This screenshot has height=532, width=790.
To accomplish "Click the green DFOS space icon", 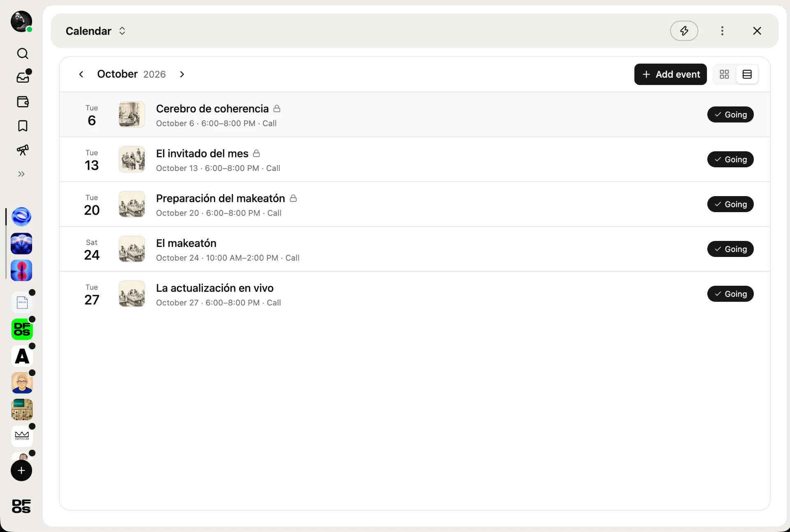I will (x=22, y=329).
